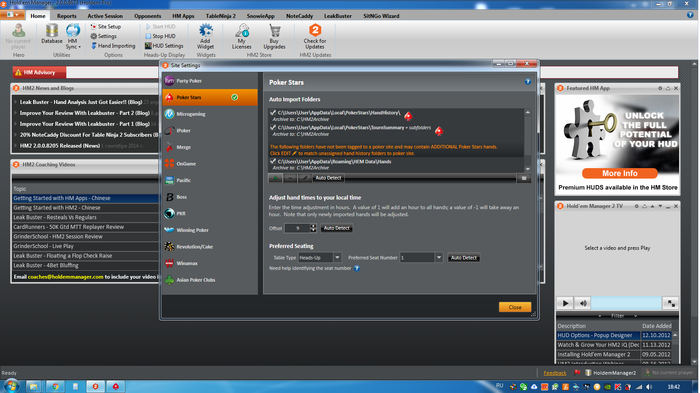Viewport: 700px width, 393px height.
Task: Open the TableNinja 2 tab
Action: [221, 16]
